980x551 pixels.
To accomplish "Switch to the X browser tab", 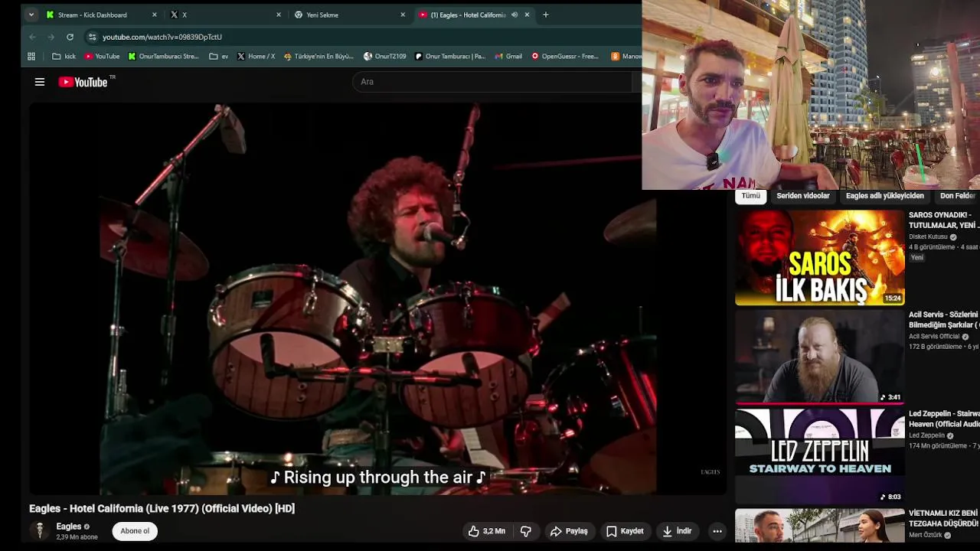I will pos(184,15).
